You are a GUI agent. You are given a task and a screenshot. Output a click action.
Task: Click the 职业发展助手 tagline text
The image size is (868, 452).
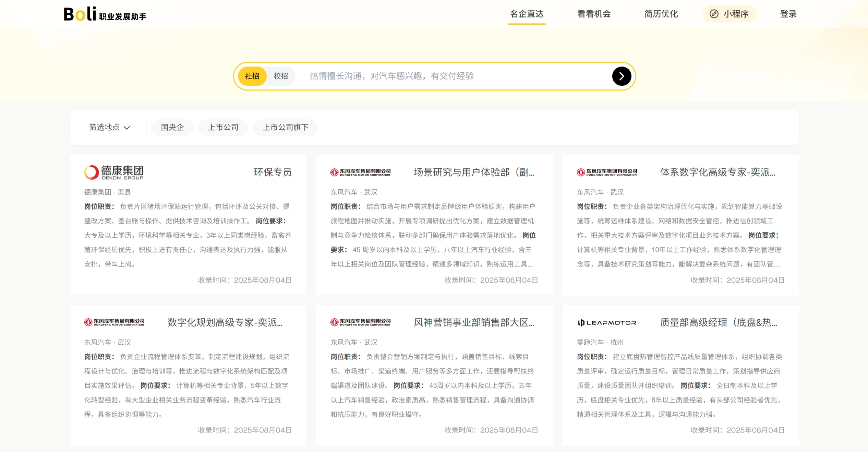[x=123, y=16]
